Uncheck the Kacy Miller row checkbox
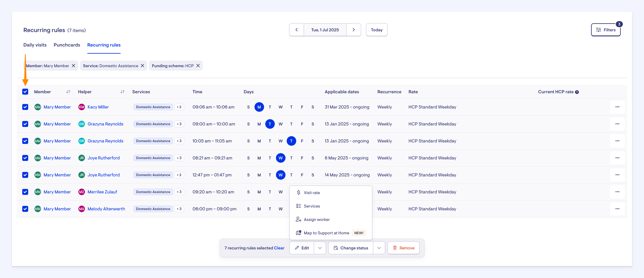 [25, 107]
